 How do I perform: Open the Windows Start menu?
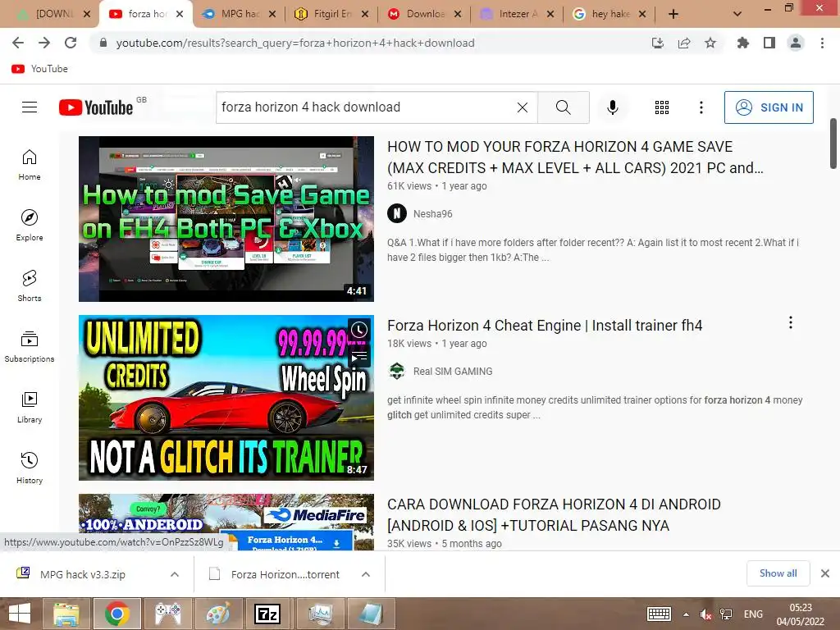(20, 614)
